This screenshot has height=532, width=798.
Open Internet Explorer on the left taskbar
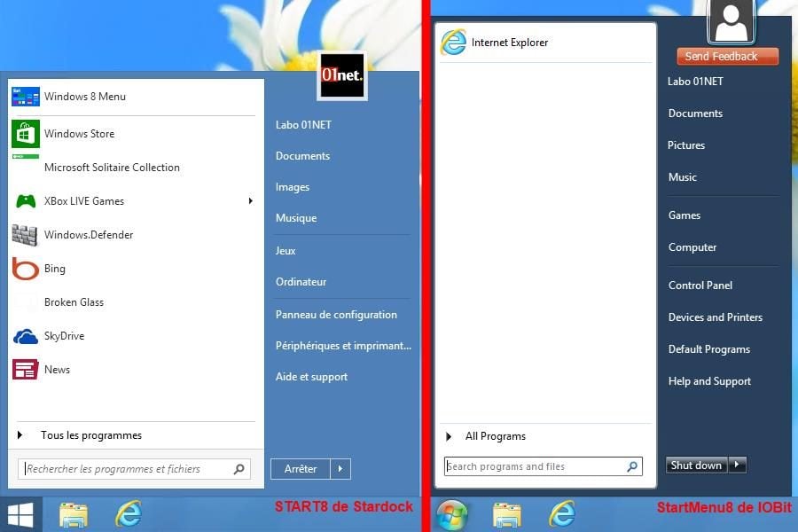tap(129, 513)
